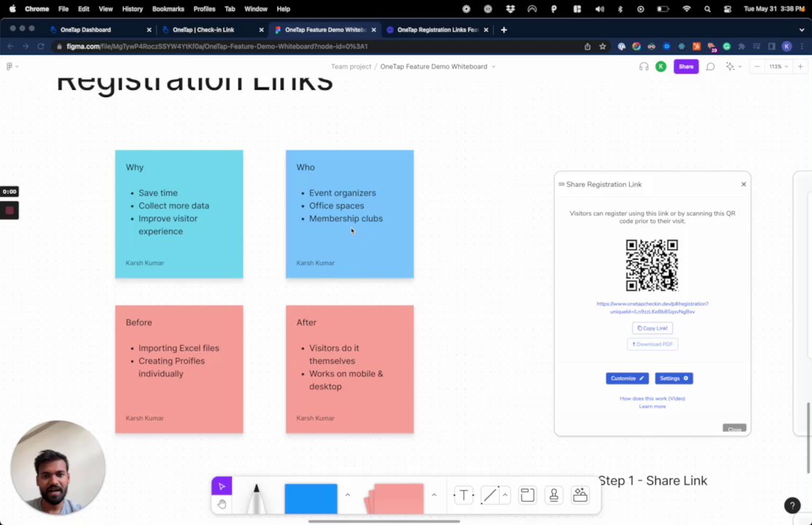Switch to OneTap | Check-in Link tab

click(212, 30)
